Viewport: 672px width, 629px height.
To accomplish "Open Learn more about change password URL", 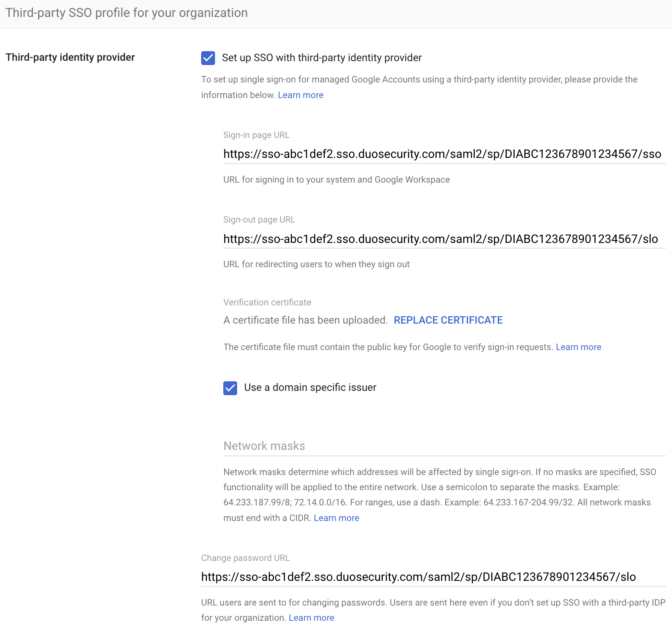I will pos(311,617).
